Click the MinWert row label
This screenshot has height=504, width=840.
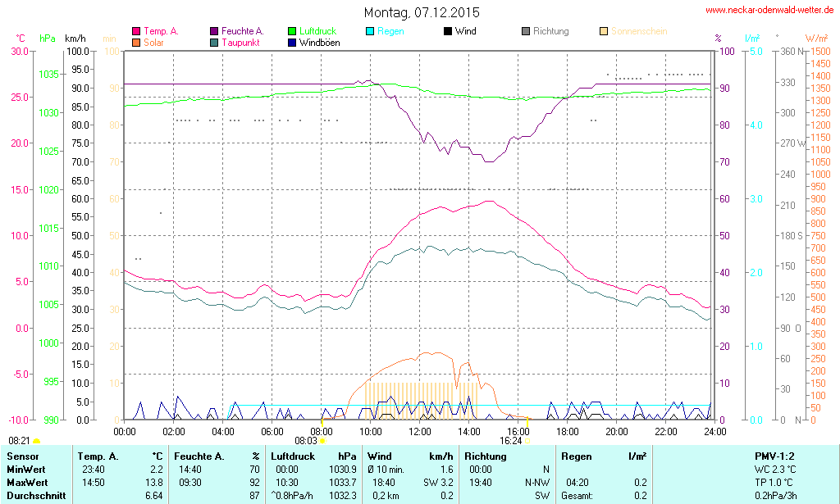point(25,469)
